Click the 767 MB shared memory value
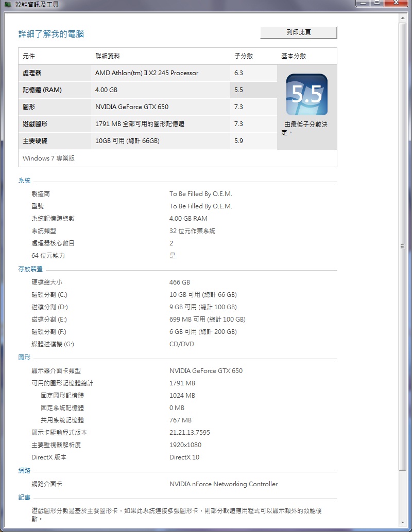412x532 pixels. pos(181,420)
